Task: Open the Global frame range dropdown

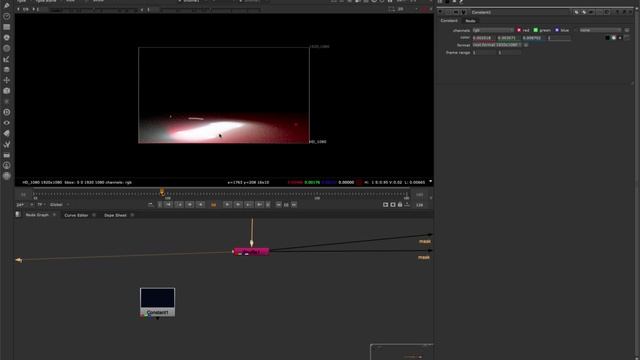Action: point(59,204)
